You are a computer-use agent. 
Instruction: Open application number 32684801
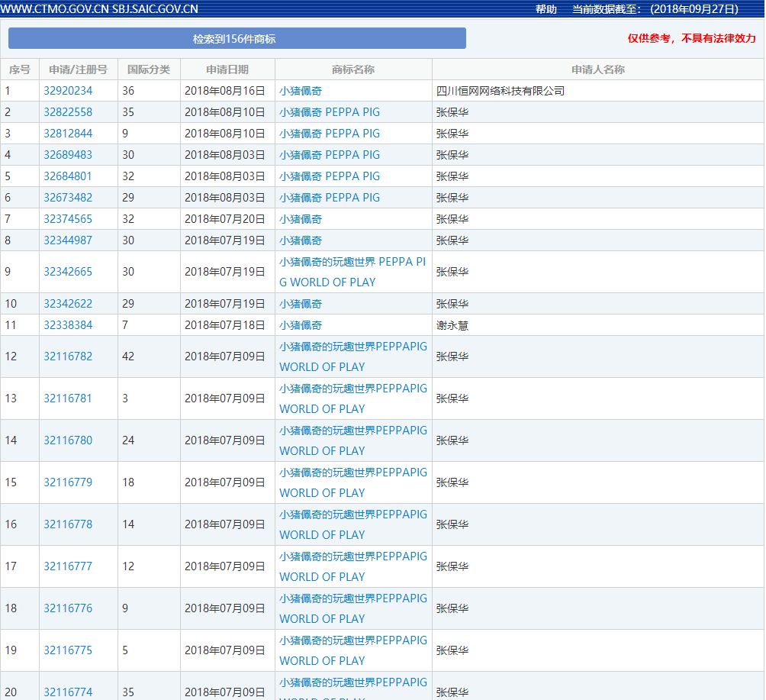68,176
